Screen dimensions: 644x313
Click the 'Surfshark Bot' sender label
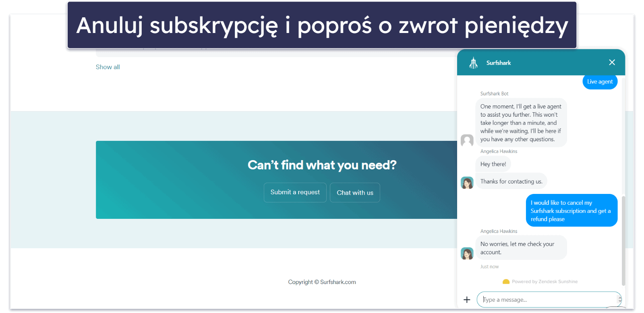coord(494,94)
